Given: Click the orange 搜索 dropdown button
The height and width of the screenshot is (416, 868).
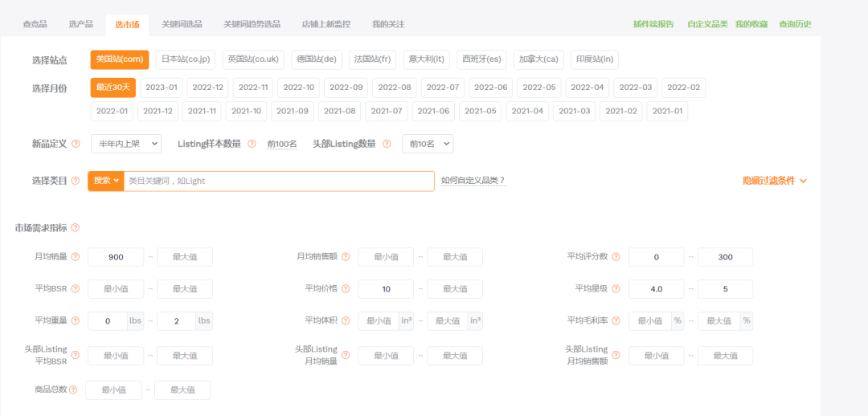Looking at the screenshot, I should 106,181.
